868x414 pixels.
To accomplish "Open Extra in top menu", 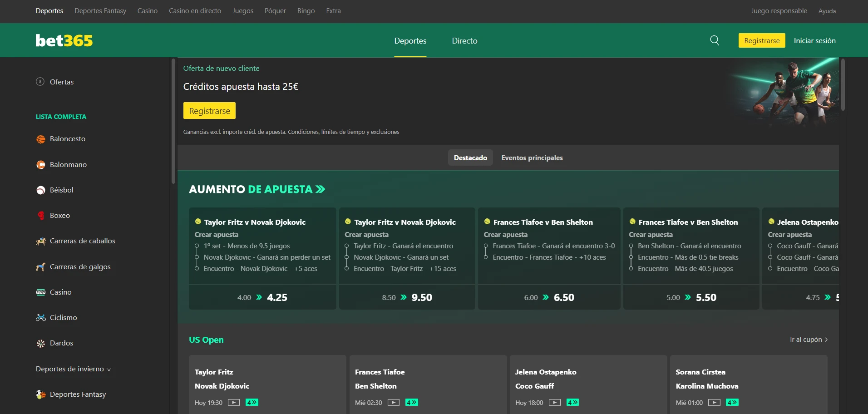I will [333, 11].
